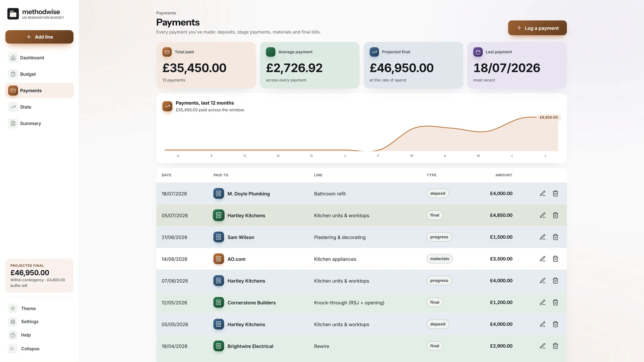Click the Payments breadcrumb above the title
The height and width of the screenshot is (362, 644).
pos(166,13)
